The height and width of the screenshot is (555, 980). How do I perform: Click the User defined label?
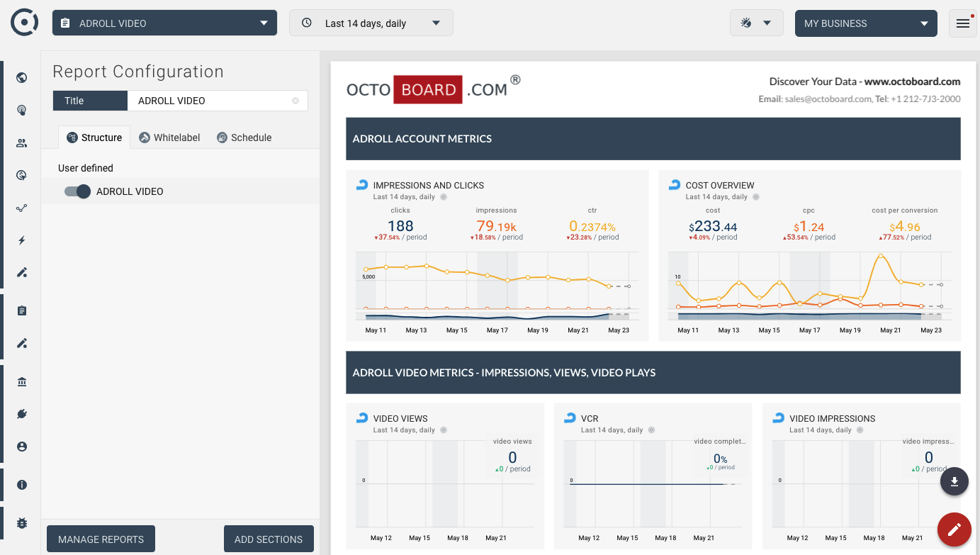pos(86,168)
